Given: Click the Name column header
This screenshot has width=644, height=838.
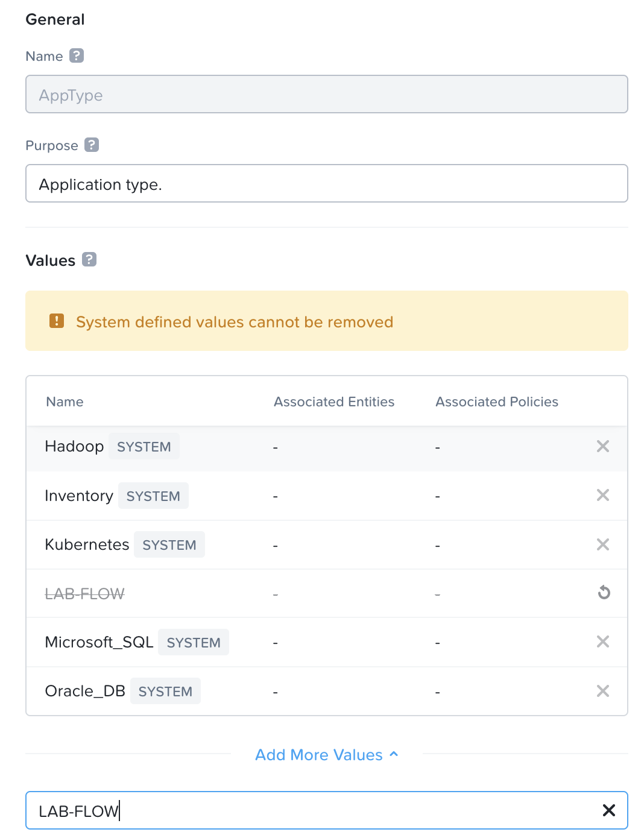Looking at the screenshot, I should 65,402.
